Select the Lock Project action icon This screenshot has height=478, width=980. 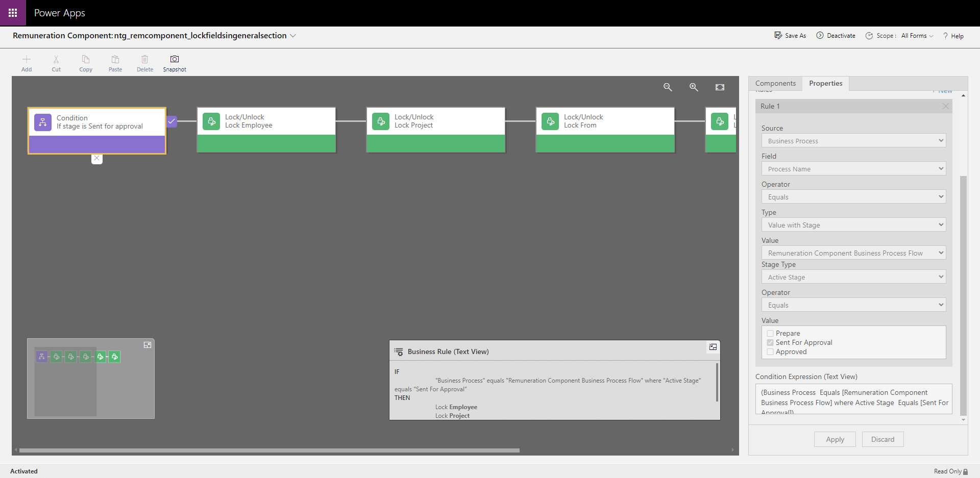pyautogui.click(x=381, y=121)
